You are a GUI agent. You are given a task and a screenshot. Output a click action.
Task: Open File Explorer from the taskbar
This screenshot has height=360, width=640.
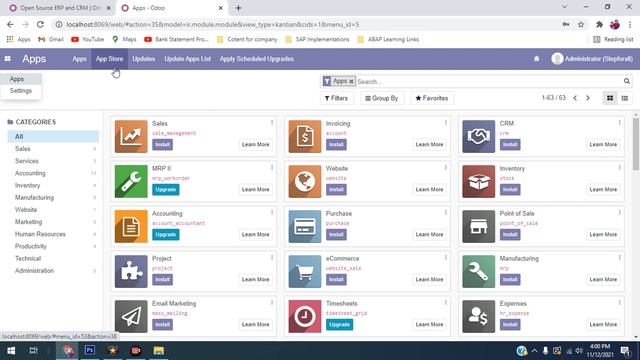click(x=158, y=351)
